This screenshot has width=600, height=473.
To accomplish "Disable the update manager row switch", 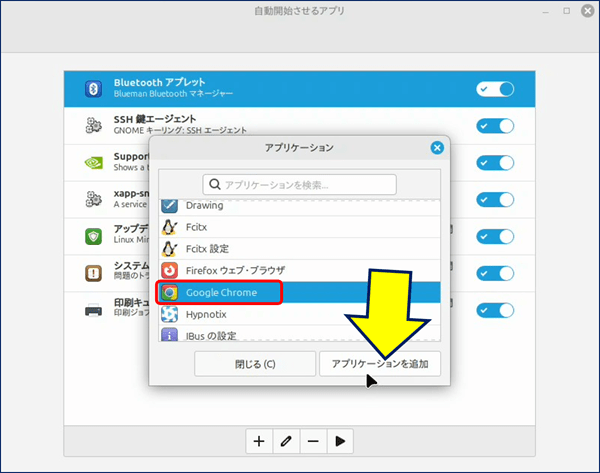I will click(495, 236).
